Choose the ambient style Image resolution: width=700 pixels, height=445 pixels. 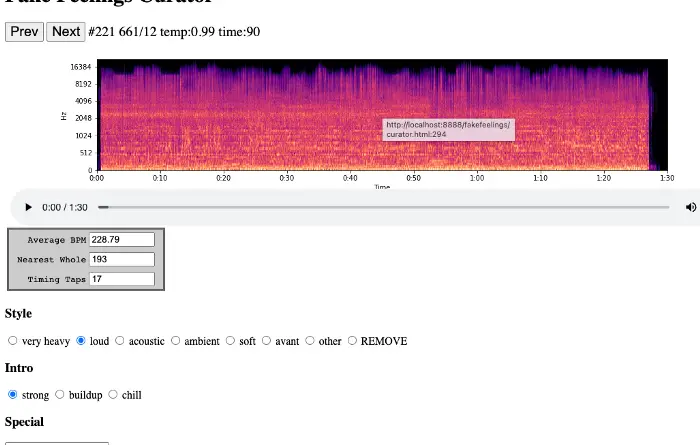coord(175,341)
